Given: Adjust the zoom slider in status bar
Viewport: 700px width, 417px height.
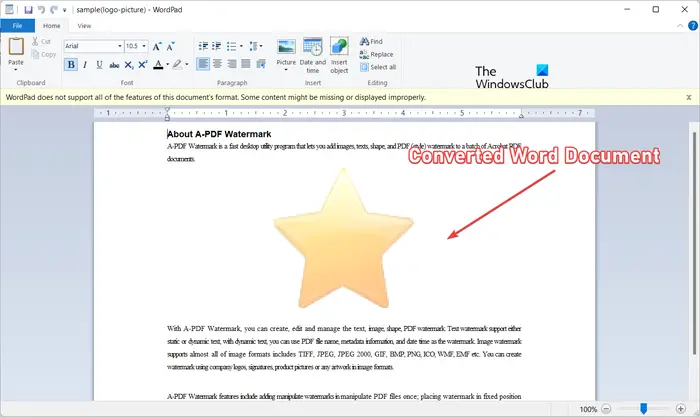Looking at the screenshot, I should (x=643, y=409).
